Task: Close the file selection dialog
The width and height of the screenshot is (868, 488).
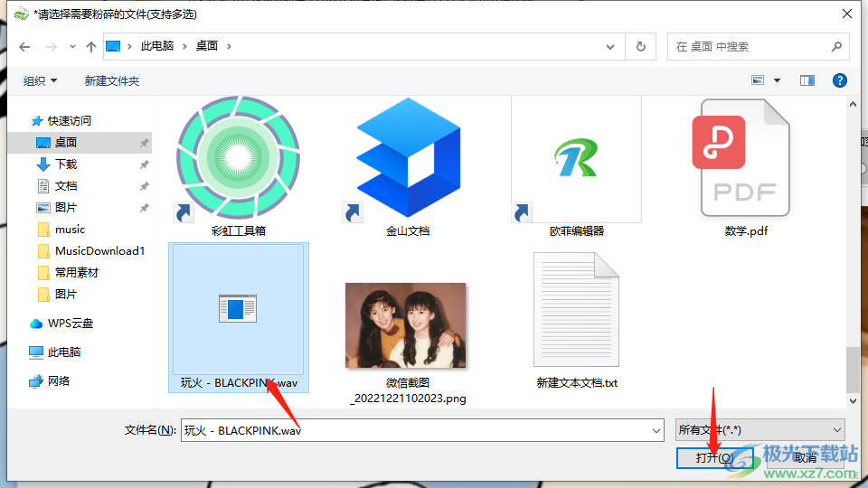Action: tap(847, 14)
